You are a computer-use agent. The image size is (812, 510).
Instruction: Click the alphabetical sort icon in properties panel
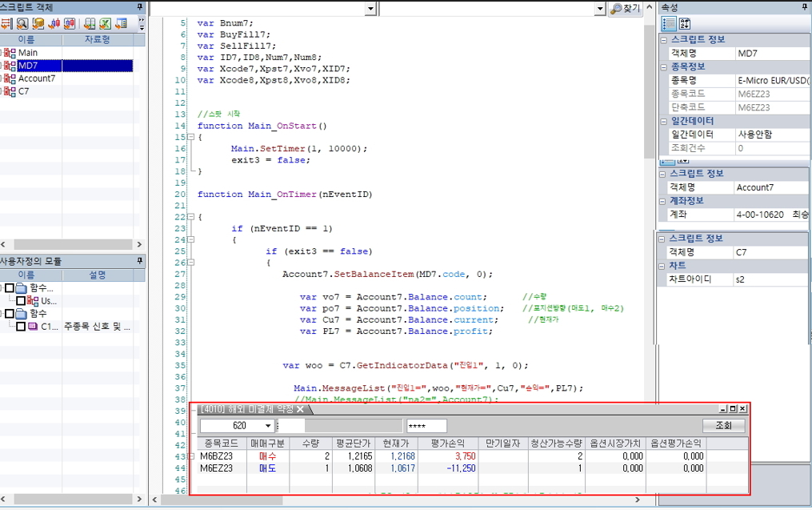click(685, 23)
